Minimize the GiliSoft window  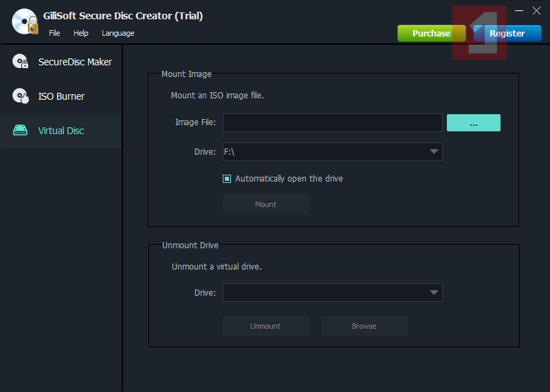[519, 10]
